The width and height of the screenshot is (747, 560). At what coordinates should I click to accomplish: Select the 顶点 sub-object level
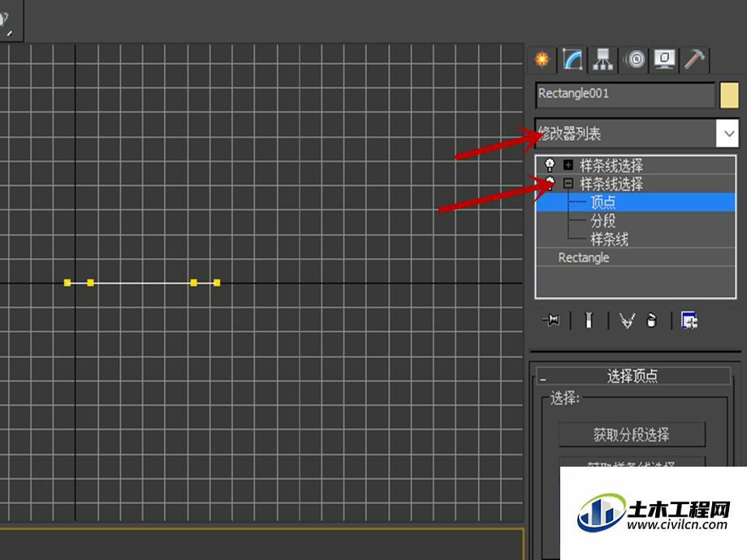pyautogui.click(x=636, y=202)
